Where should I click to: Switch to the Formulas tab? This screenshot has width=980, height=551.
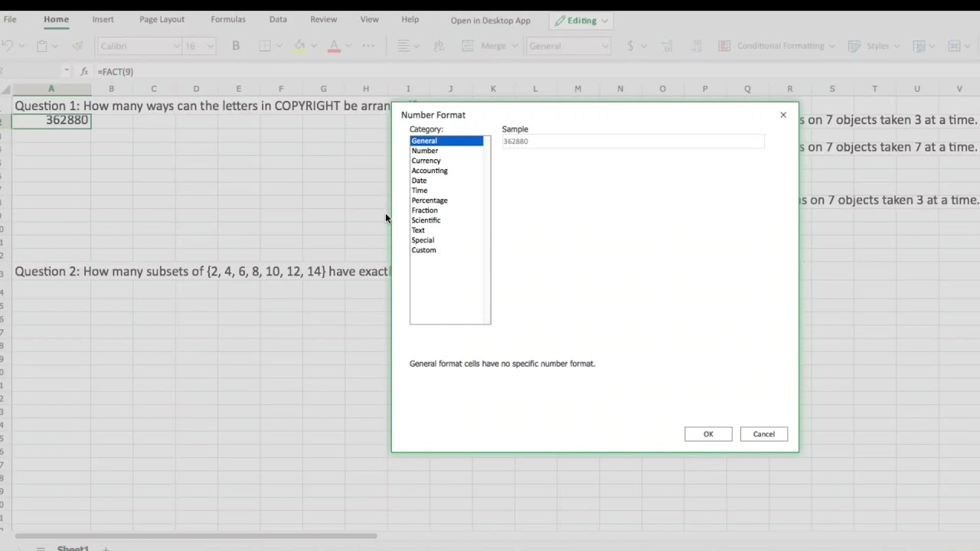[x=228, y=19]
